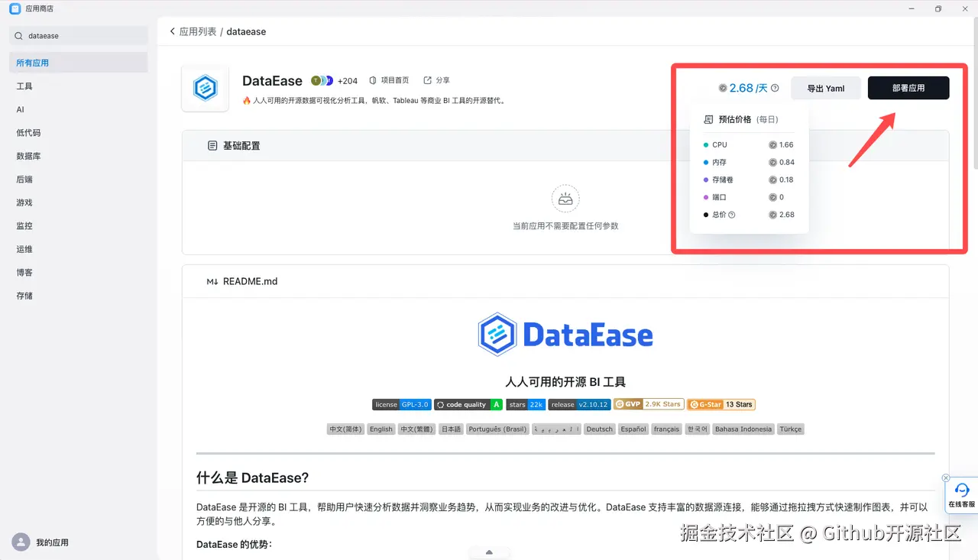Screen dimensions: 978x560
Task: Open 我的应用 at sidebar bottom
Action: click(52, 542)
